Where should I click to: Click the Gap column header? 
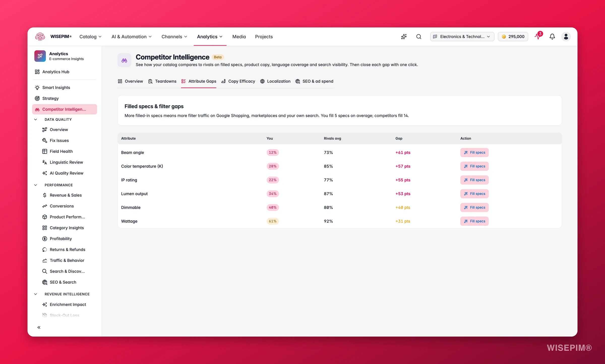click(x=399, y=138)
